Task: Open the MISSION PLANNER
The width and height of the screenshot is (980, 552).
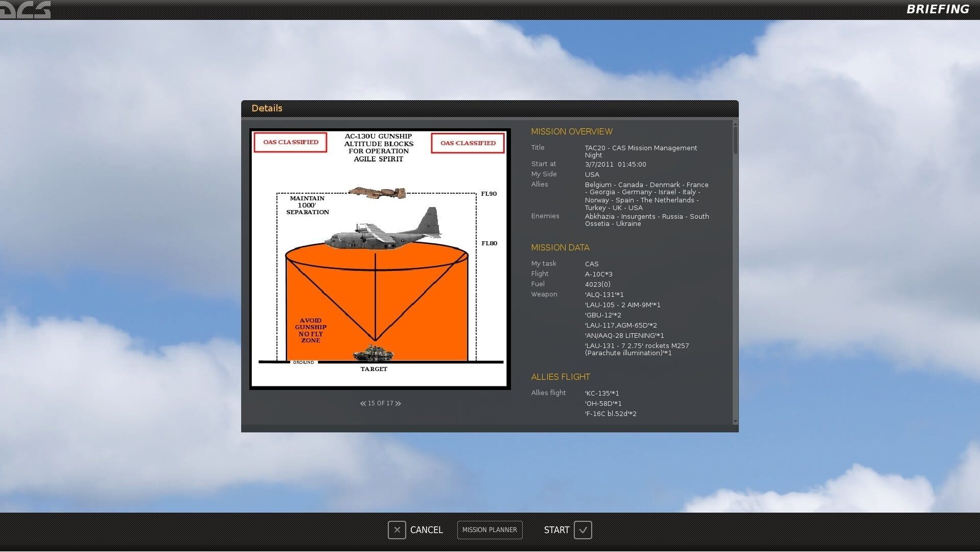Action: point(489,530)
